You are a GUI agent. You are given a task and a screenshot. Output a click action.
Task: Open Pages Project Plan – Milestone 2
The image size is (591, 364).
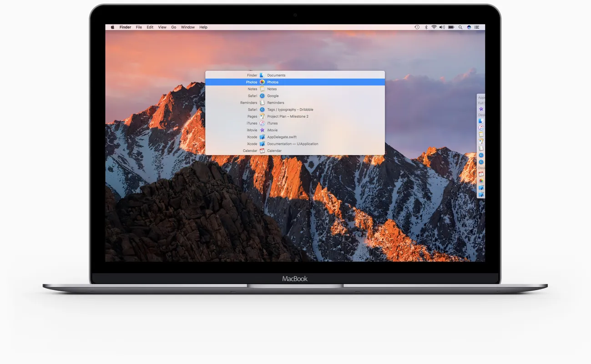[288, 116]
